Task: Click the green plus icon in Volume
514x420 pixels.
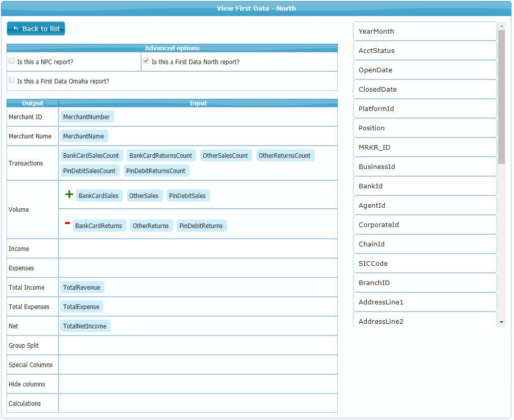Action: pos(69,194)
